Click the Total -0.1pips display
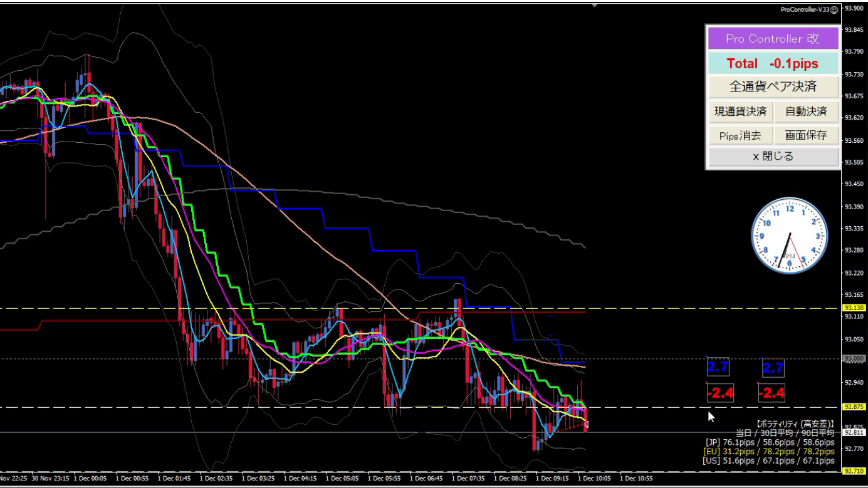 point(773,63)
